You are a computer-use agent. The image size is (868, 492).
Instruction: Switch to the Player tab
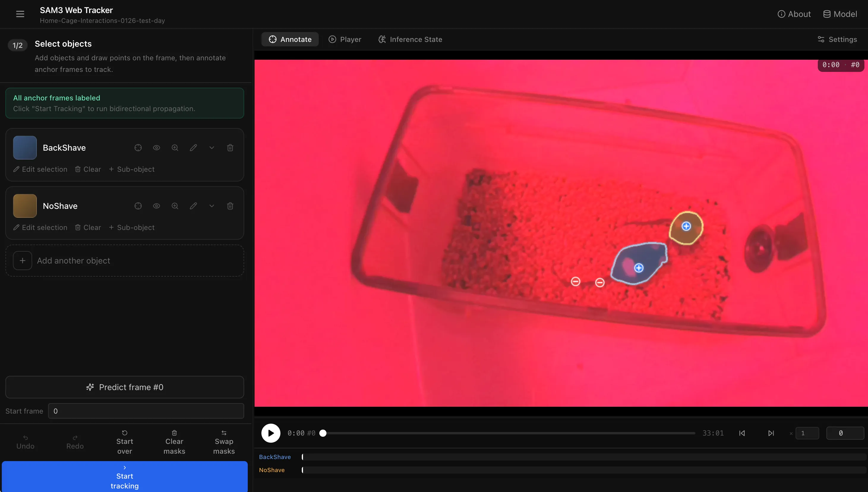[345, 39]
